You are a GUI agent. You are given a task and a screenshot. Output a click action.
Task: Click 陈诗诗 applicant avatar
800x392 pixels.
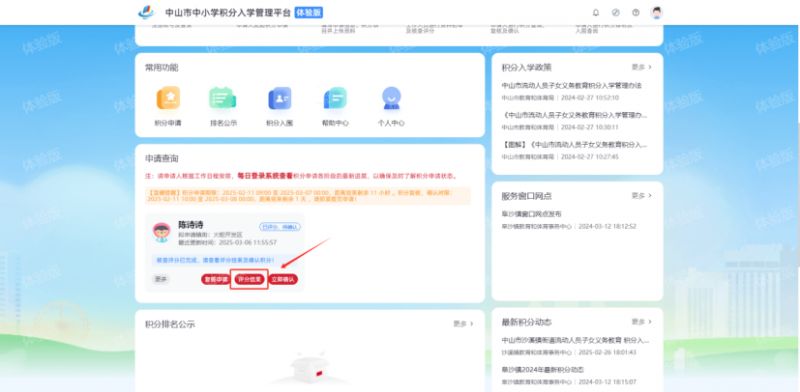point(162,232)
